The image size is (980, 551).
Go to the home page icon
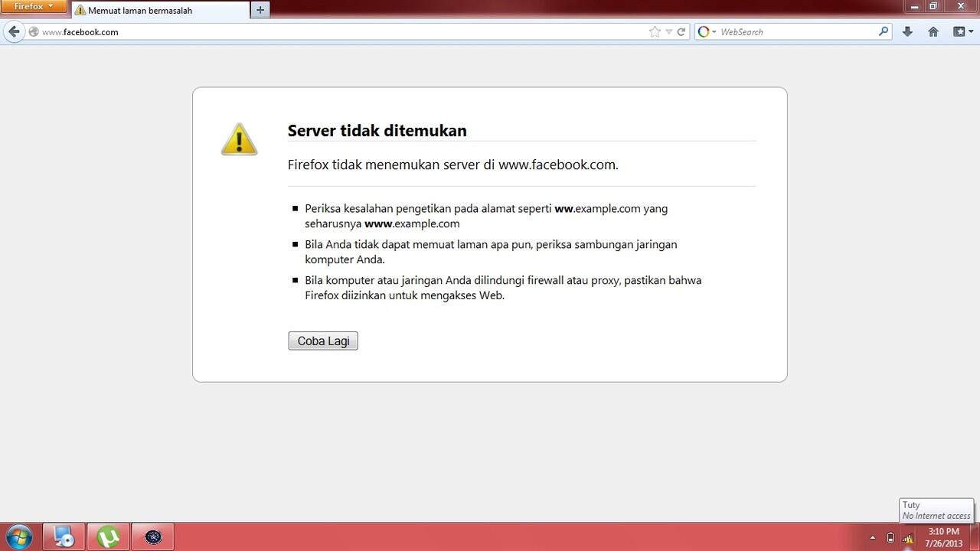tap(933, 32)
